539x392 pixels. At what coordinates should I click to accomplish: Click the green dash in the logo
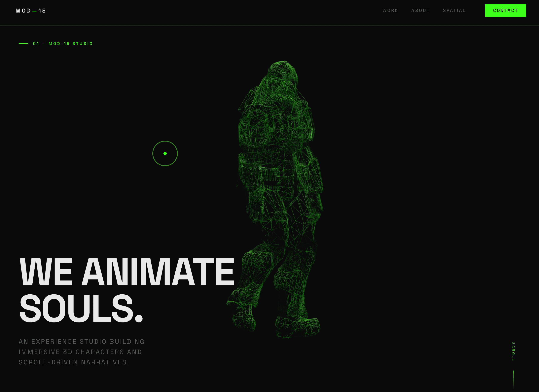pyautogui.click(x=34, y=11)
